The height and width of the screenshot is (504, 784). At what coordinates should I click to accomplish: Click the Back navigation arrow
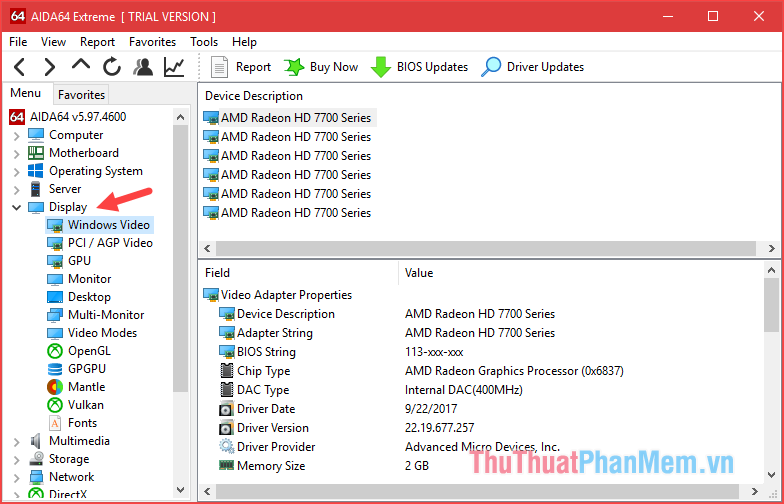coord(20,67)
